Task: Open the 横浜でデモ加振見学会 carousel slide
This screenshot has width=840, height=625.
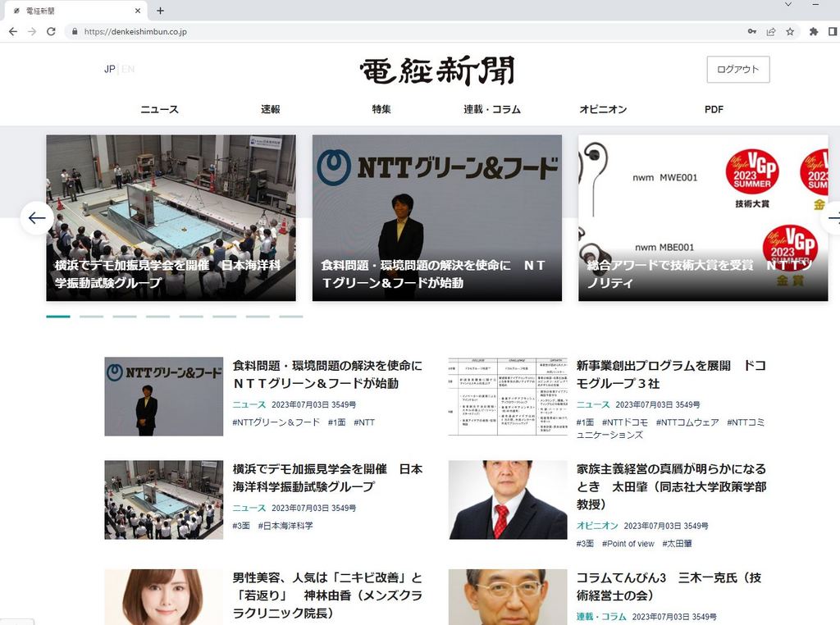Action: pyautogui.click(x=171, y=217)
